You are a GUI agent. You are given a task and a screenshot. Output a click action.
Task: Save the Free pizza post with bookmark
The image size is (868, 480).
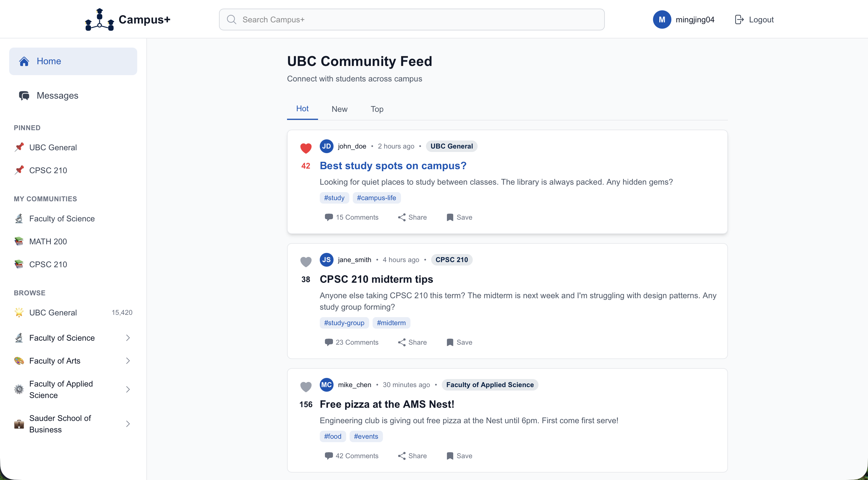point(450,456)
